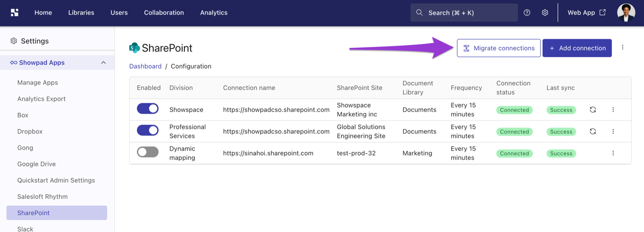Open the help question mark icon
The width and height of the screenshot is (644, 232).
coord(527,13)
